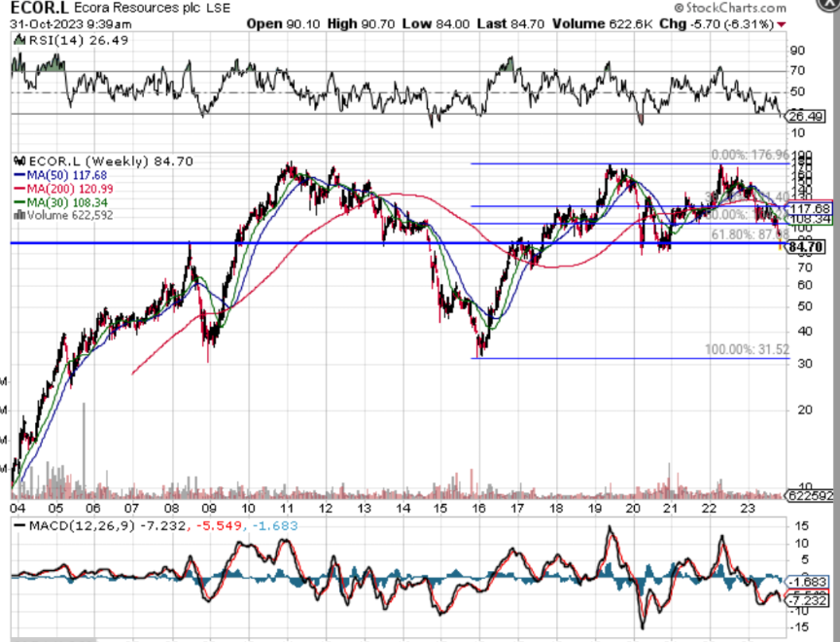Screen dimensions: 840x642
Task: Click the volume bars icon in legend
Action: 19,215
